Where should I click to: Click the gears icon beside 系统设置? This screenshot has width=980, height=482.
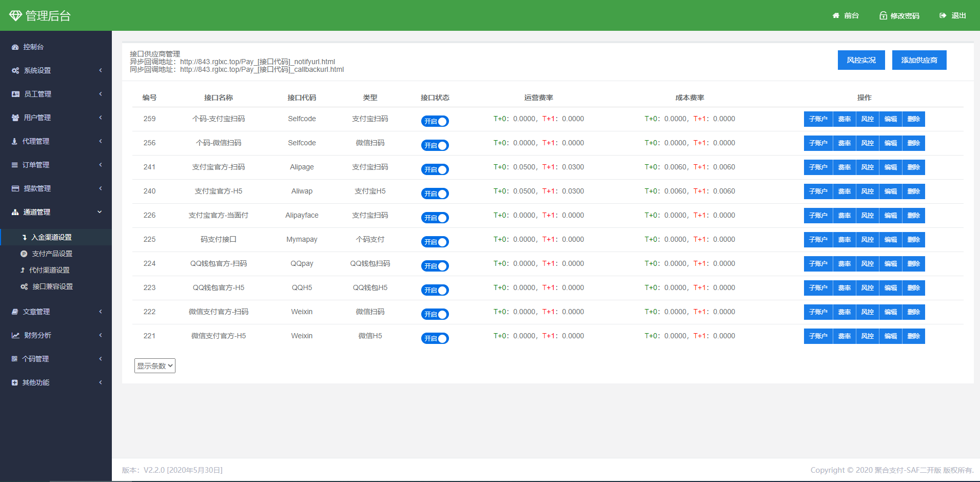coord(15,71)
